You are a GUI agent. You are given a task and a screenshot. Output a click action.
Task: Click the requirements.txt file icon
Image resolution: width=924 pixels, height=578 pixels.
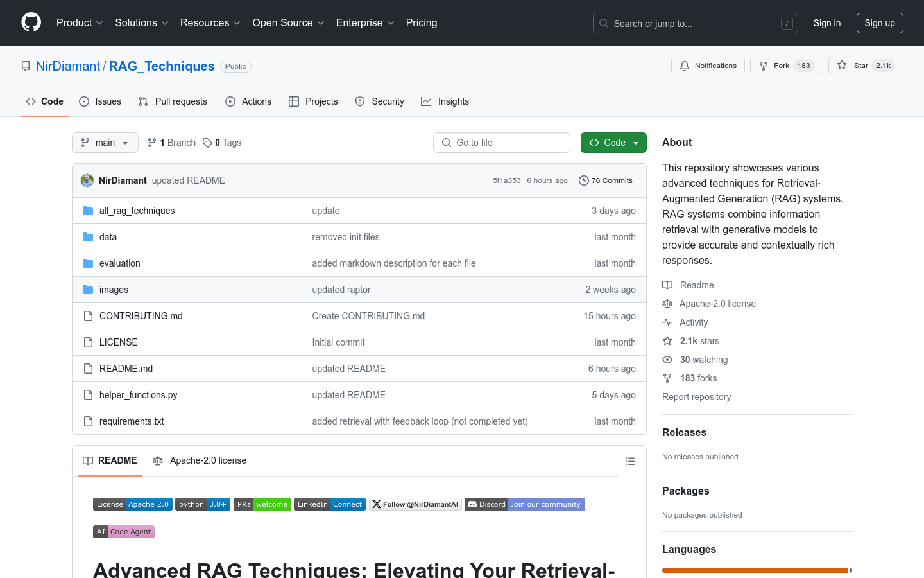click(x=88, y=421)
